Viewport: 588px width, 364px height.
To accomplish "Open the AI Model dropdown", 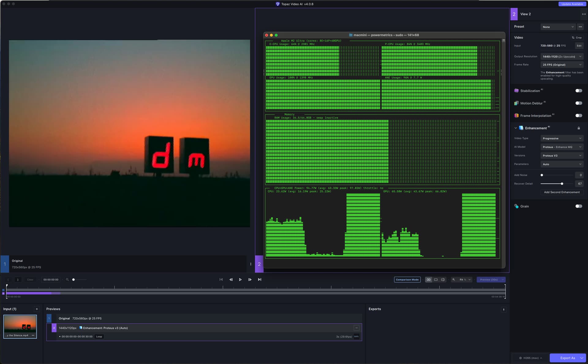I will [x=562, y=147].
